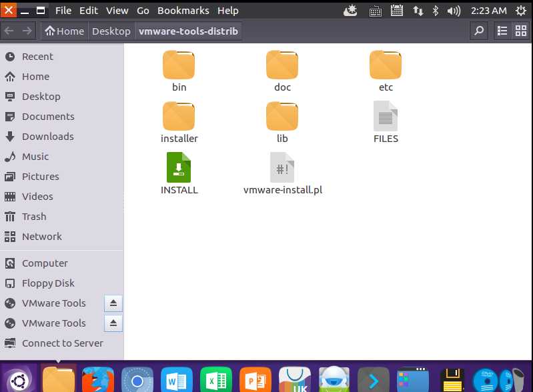This screenshot has width=533, height=392.
Task: Open the lib folder
Action: pos(282,122)
